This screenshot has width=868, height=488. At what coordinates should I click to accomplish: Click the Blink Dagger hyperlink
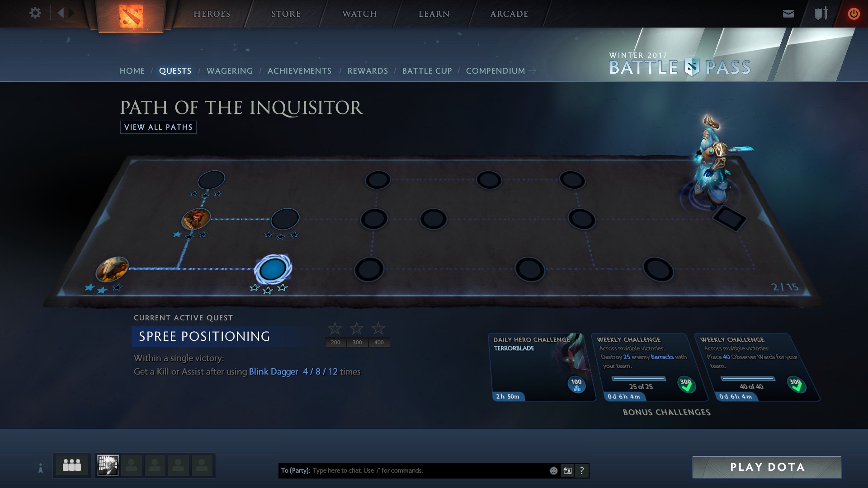[273, 371]
